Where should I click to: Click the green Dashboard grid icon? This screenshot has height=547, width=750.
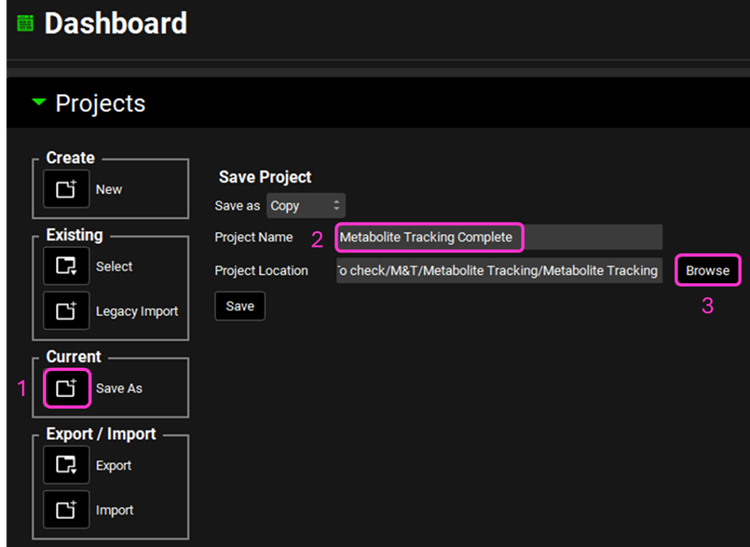coord(25,23)
